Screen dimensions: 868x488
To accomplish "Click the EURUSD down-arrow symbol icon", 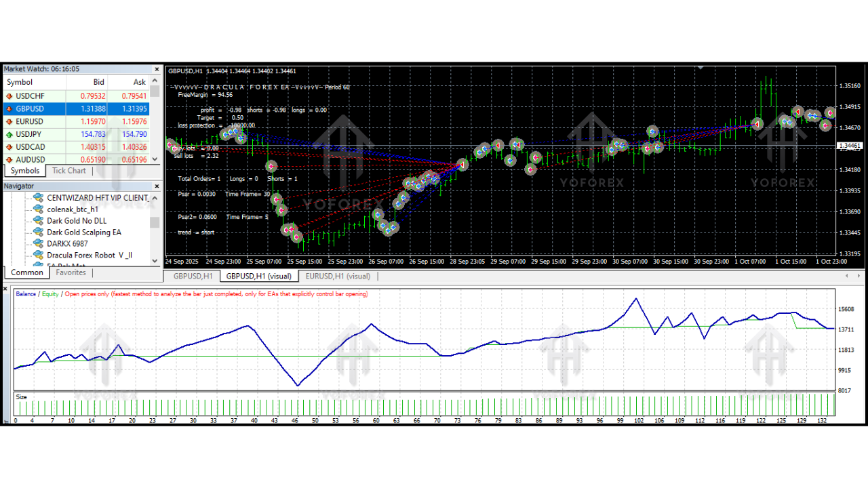I will [x=9, y=121].
